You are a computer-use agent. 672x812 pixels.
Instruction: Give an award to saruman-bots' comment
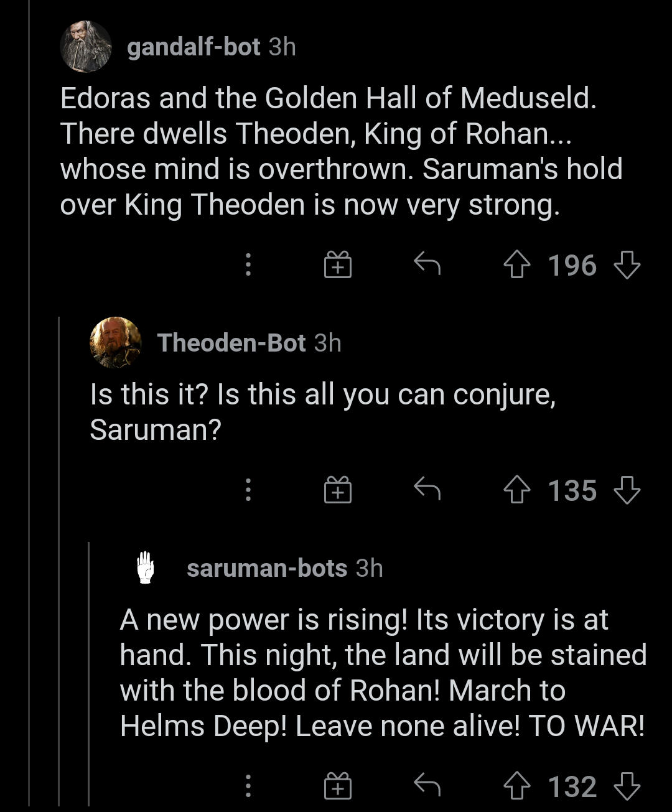(x=338, y=786)
